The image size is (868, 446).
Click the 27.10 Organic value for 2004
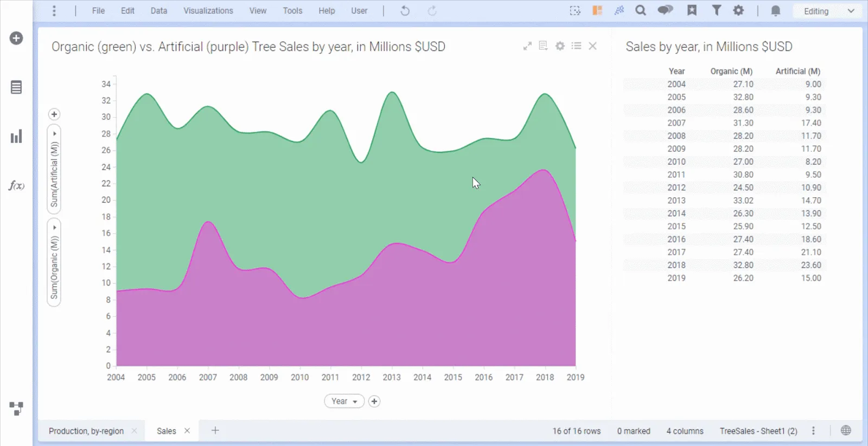click(743, 85)
